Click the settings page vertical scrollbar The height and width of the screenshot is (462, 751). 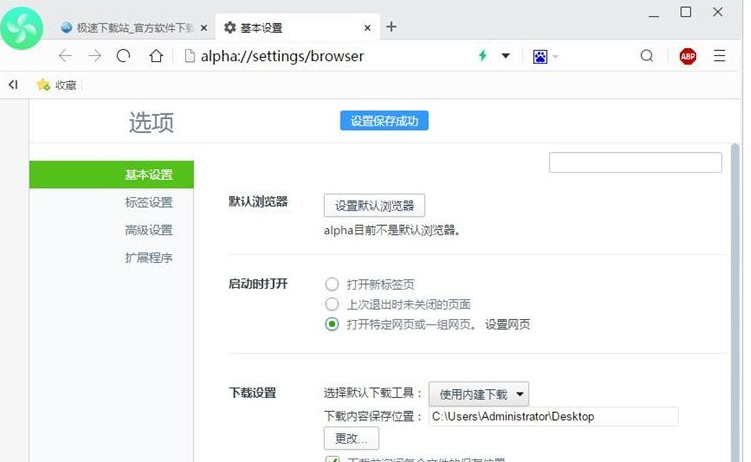pyautogui.click(x=735, y=302)
